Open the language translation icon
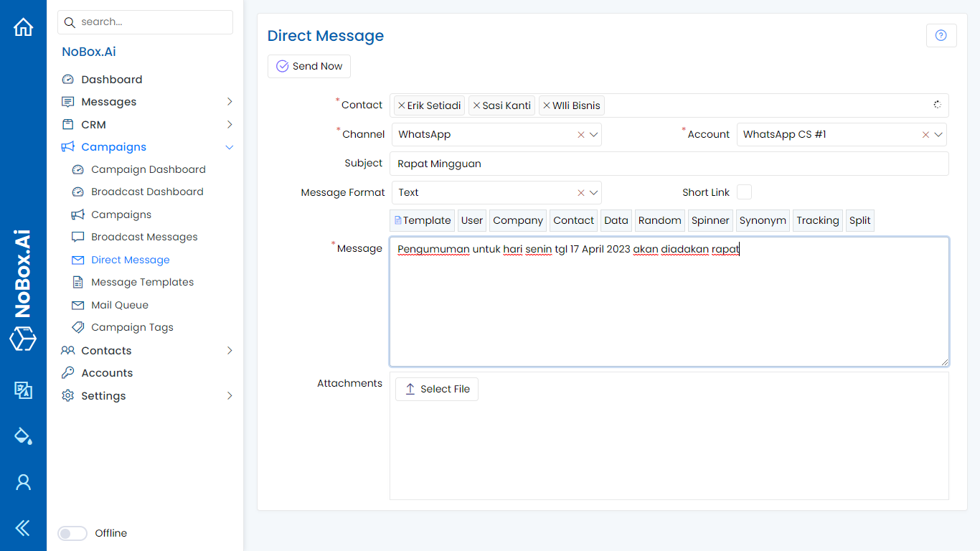 point(24,390)
